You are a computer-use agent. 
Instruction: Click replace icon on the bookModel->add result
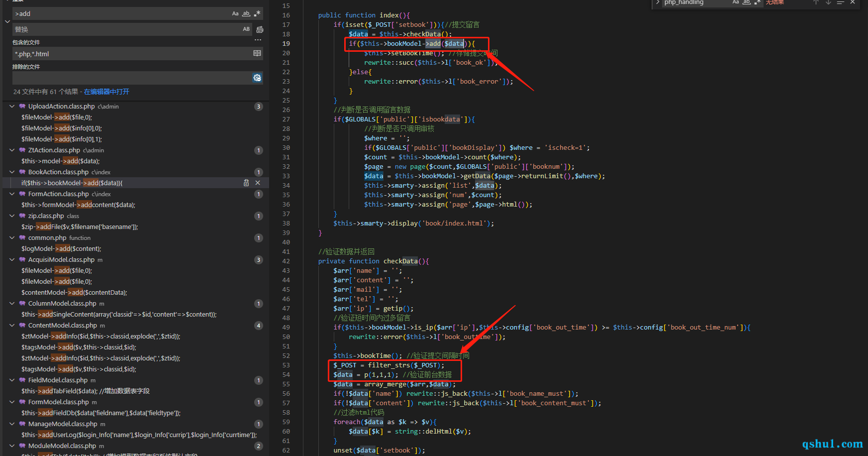pos(246,183)
